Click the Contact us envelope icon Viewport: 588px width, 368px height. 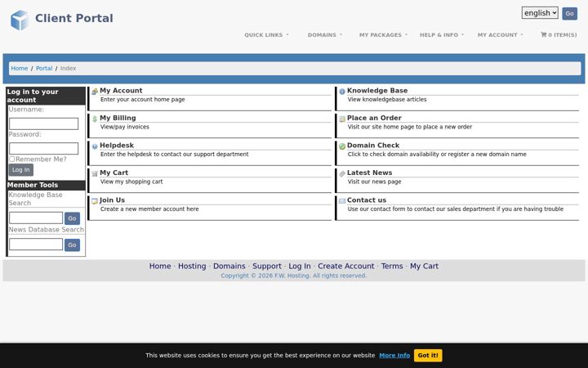(342, 201)
